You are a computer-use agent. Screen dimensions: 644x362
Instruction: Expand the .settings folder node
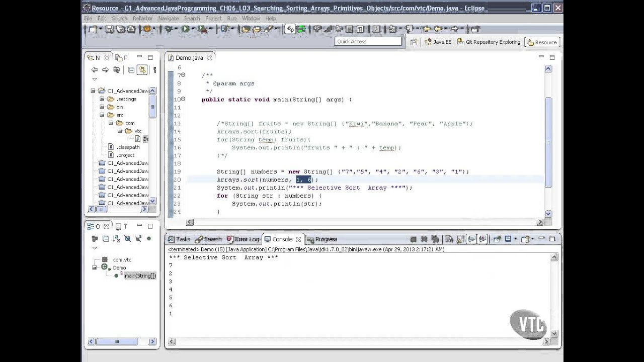point(102,99)
